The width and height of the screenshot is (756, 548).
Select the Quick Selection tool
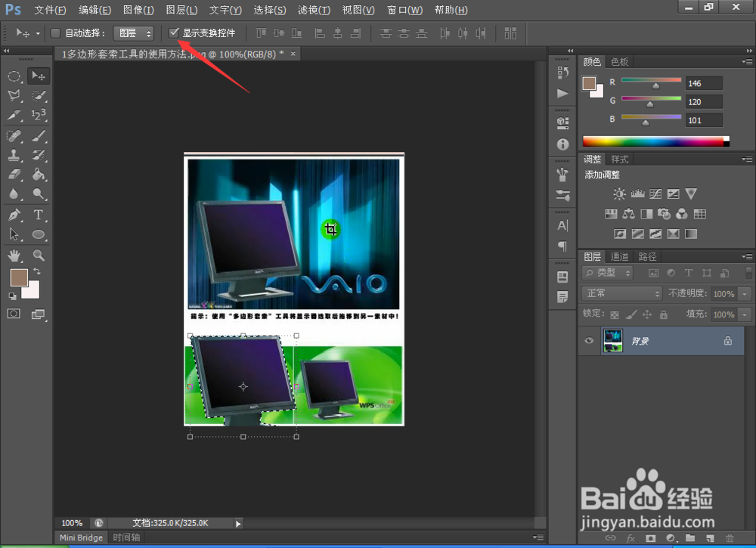pyautogui.click(x=38, y=95)
